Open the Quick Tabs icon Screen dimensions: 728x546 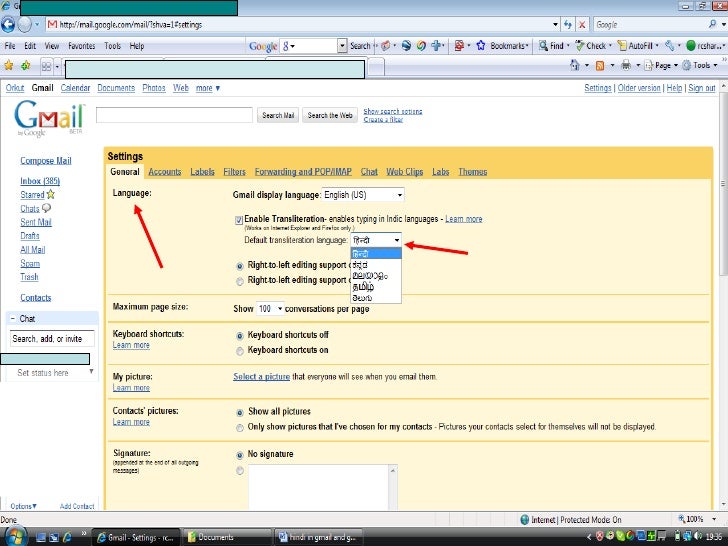pos(46,66)
